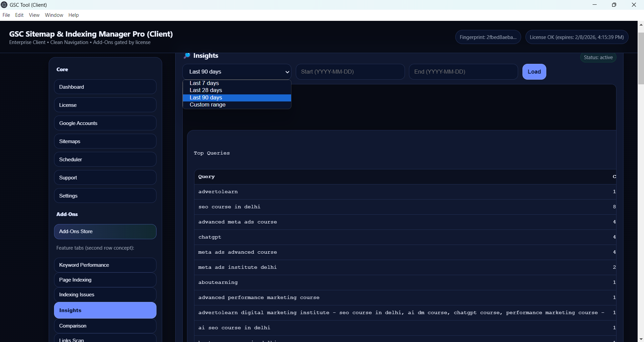Image resolution: width=644 pixels, height=342 pixels.
Task: Open the Add-Ons Store
Action: 105,231
